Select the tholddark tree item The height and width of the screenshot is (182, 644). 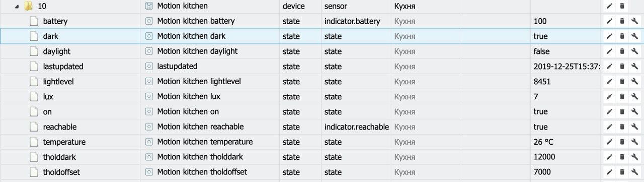pos(59,157)
